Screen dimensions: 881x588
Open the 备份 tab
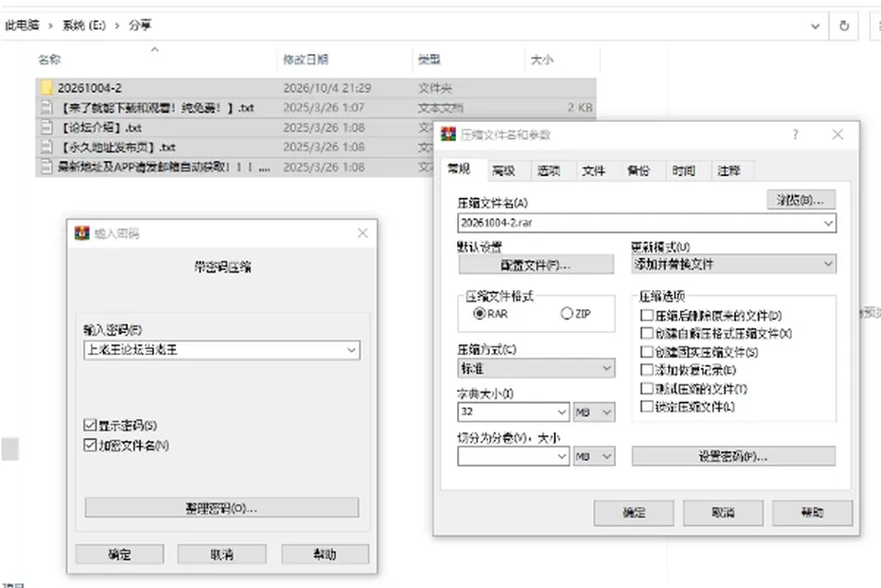tap(639, 171)
